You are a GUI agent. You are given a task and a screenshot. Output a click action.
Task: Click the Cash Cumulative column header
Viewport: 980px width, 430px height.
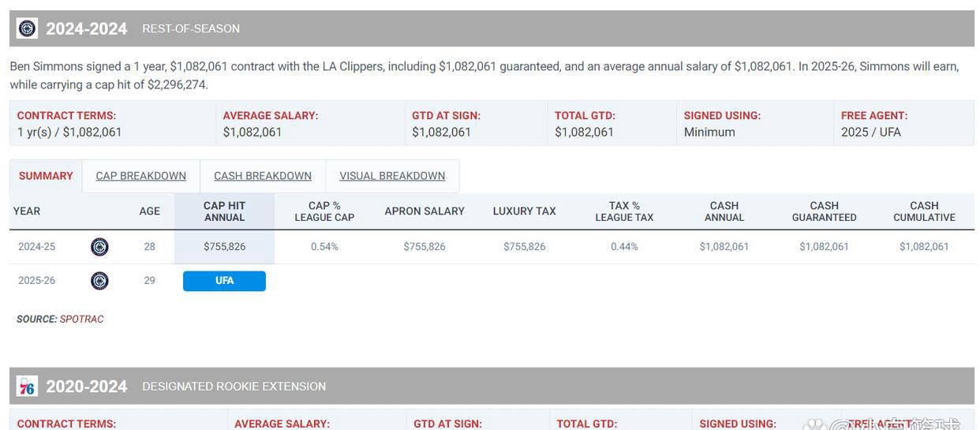click(x=924, y=211)
